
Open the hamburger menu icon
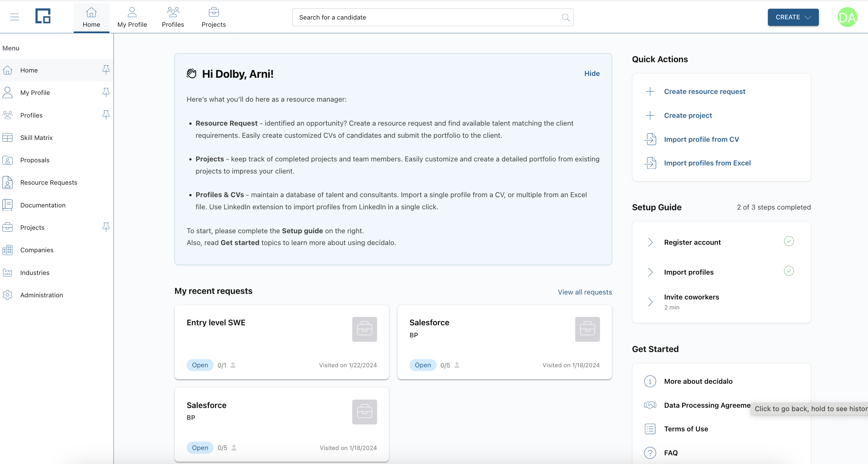(x=15, y=17)
